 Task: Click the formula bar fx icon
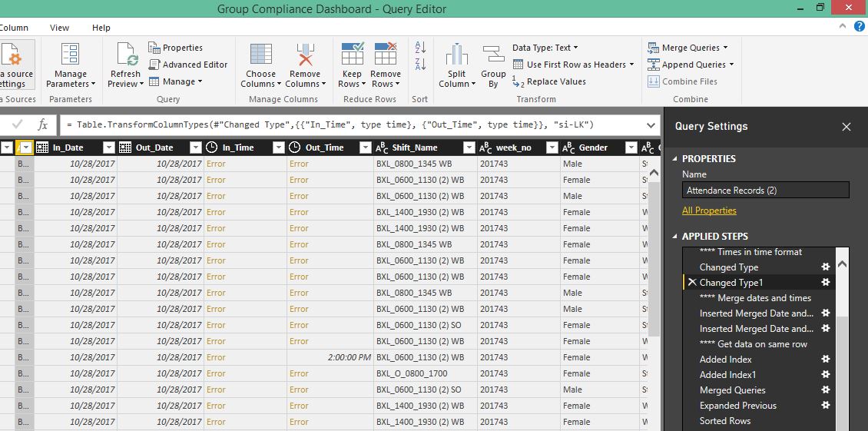click(x=42, y=125)
